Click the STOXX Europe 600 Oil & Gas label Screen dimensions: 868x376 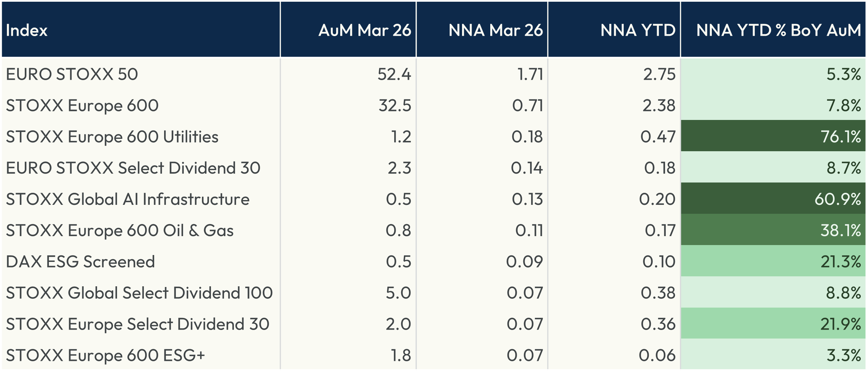(120, 230)
